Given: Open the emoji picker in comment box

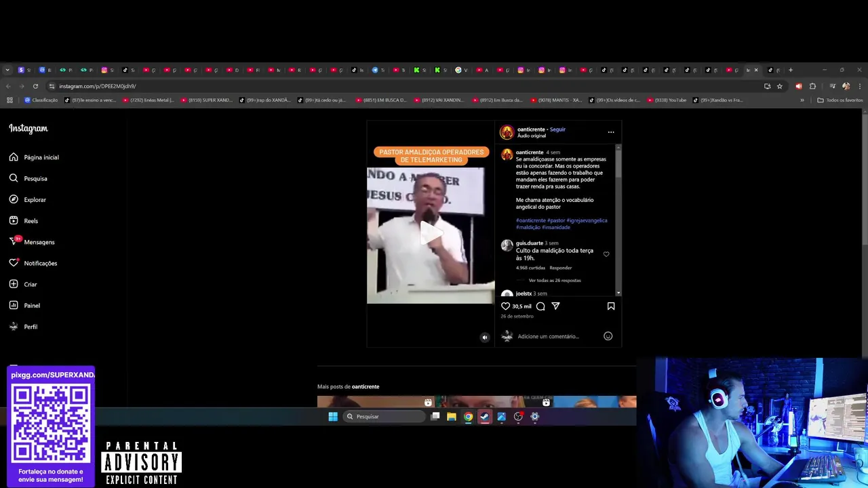Looking at the screenshot, I should (608, 336).
